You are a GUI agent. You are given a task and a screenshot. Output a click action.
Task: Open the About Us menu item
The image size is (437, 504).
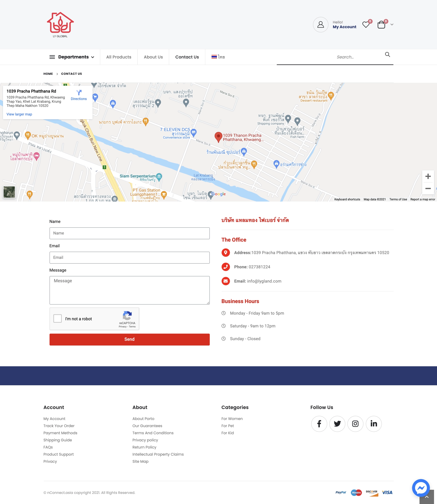click(x=153, y=57)
